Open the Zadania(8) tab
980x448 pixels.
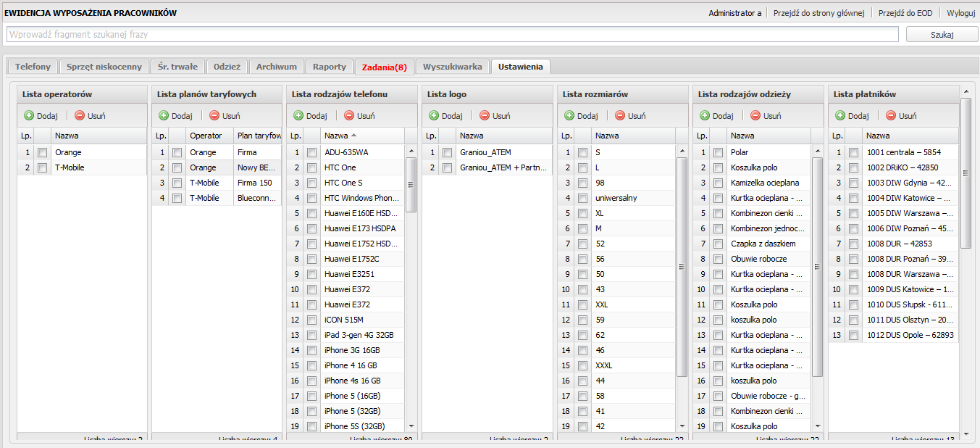point(385,67)
